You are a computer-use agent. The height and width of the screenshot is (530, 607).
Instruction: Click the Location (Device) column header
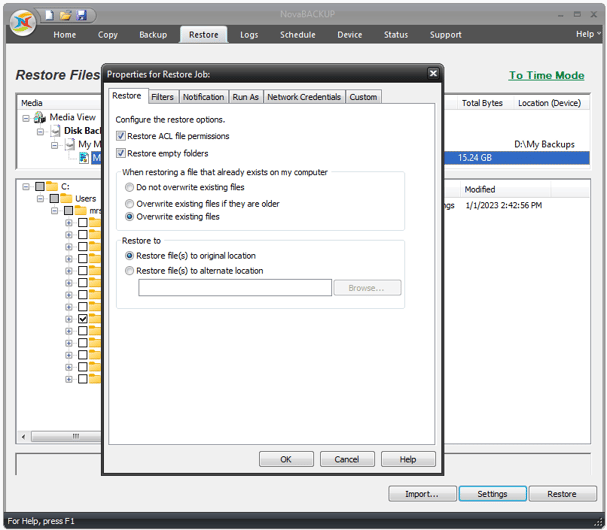pos(550,103)
